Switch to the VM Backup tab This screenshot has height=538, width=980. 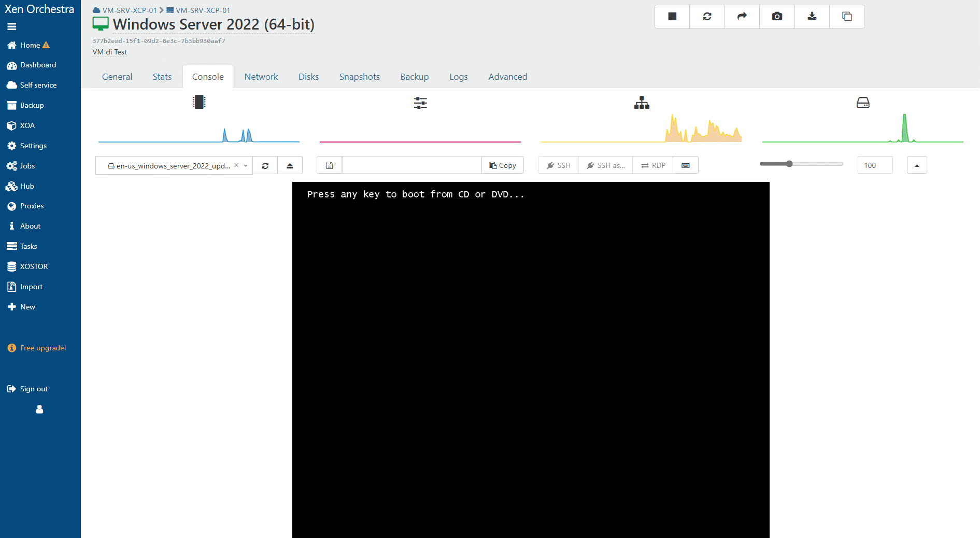click(x=415, y=77)
